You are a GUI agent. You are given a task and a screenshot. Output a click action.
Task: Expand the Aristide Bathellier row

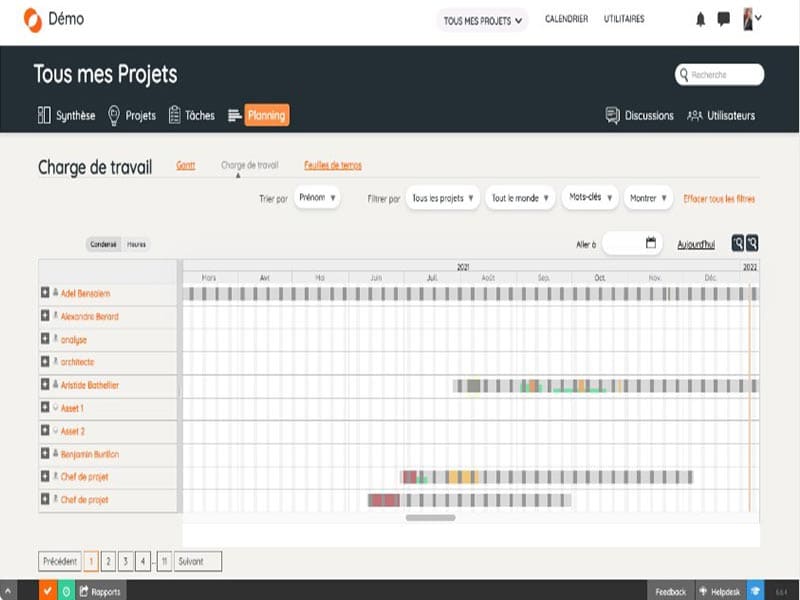point(45,384)
